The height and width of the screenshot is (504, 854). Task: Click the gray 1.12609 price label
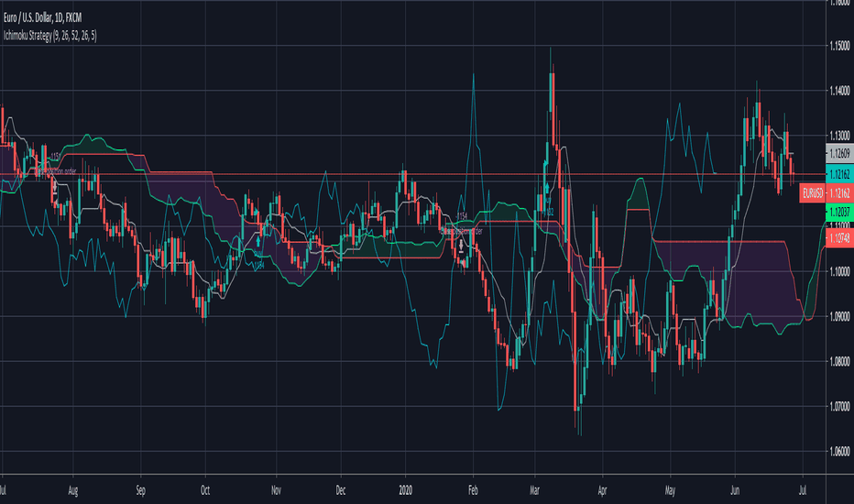pos(840,154)
